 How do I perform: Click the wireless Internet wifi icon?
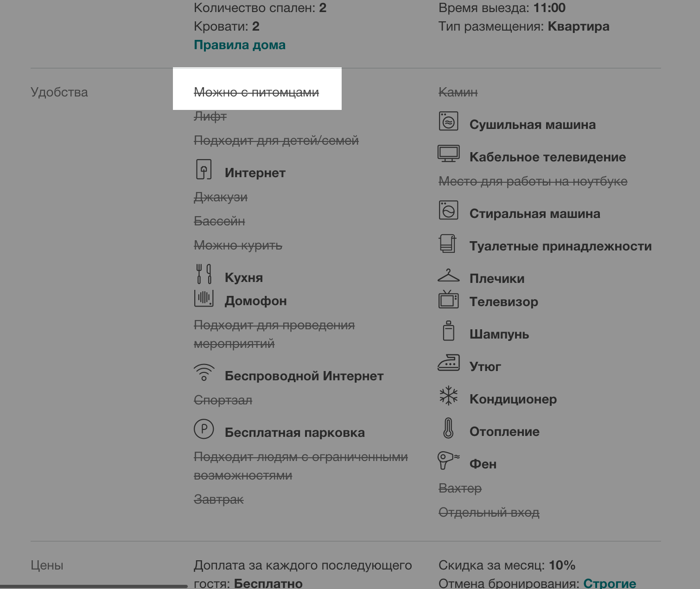(x=204, y=372)
